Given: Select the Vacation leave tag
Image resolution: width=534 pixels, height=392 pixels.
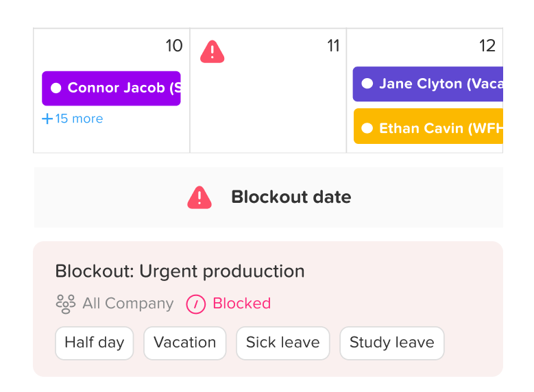Looking at the screenshot, I should [x=184, y=343].
